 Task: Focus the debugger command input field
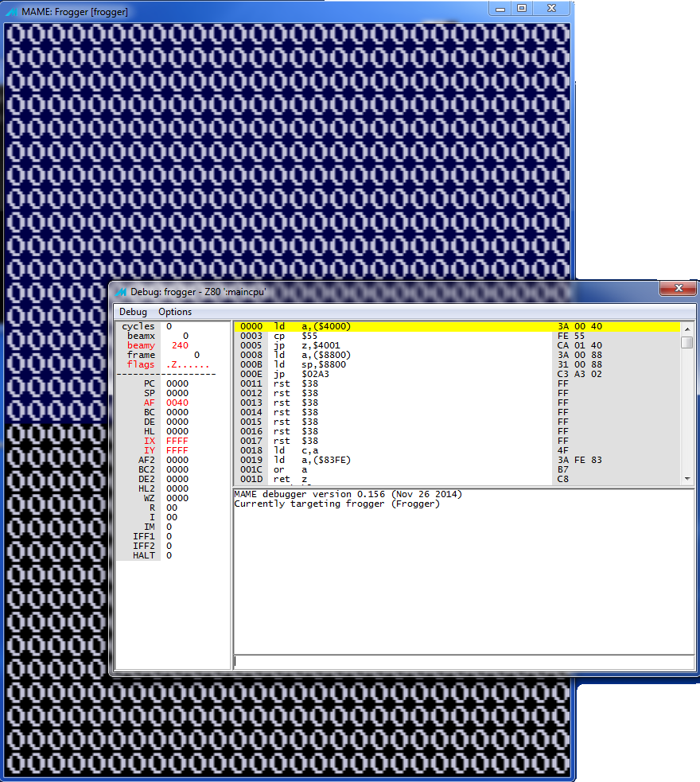pyautogui.click(x=464, y=662)
